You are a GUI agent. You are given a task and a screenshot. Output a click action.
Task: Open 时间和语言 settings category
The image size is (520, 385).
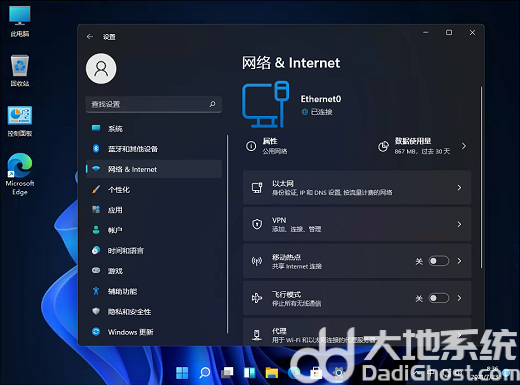tap(154, 250)
